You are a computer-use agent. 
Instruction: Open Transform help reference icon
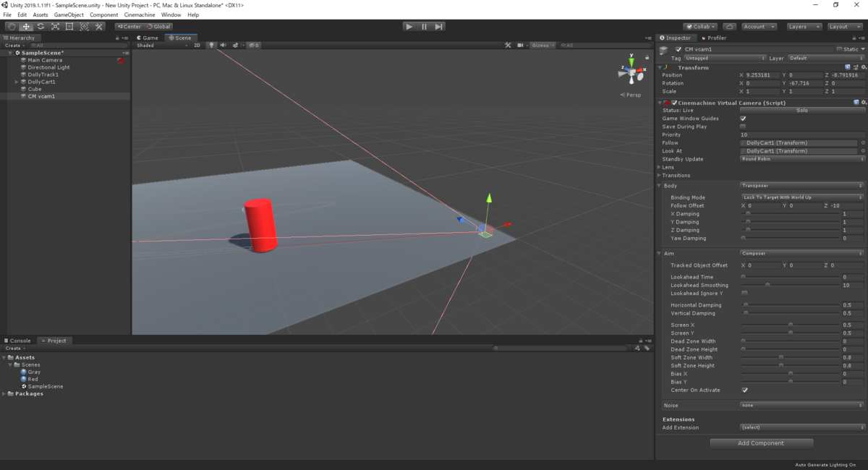[847, 67]
